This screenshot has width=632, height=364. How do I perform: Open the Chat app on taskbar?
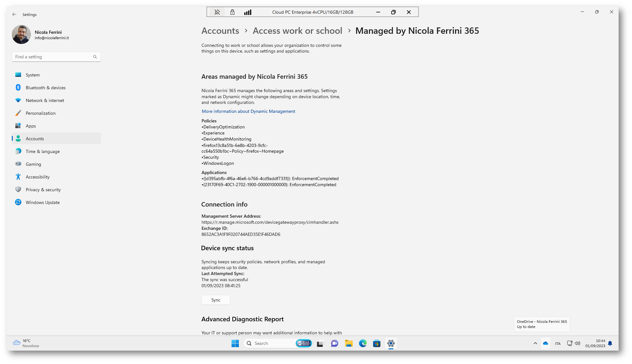pos(334,343)
